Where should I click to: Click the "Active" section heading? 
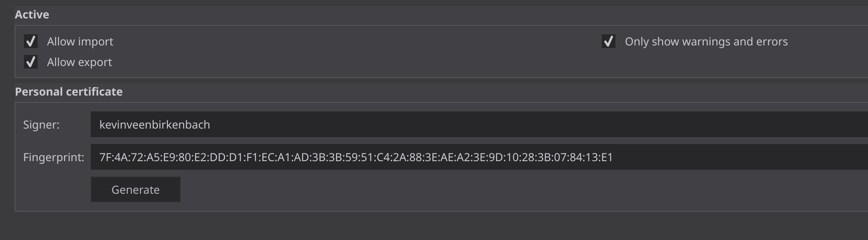[32, 15]
